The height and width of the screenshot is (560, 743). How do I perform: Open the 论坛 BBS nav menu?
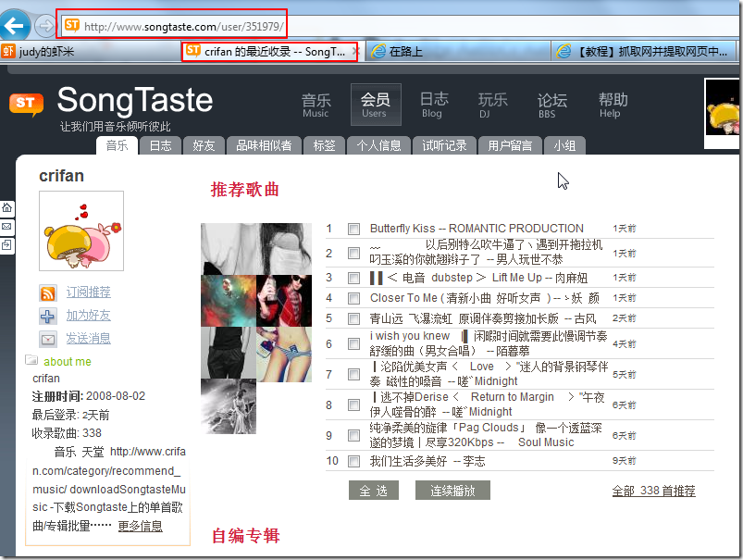[x=551, y=105]
